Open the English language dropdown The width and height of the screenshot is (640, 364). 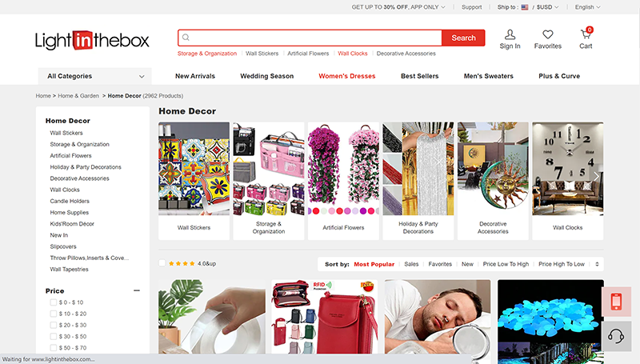(587, 7)
